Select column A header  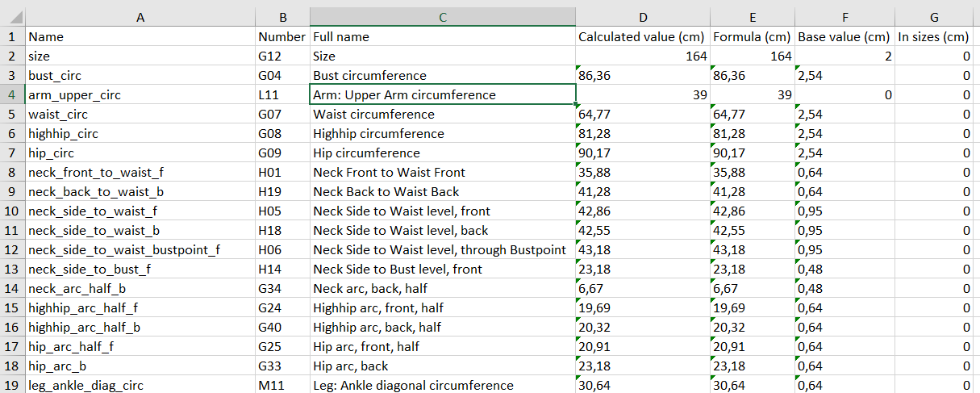click(140, 17)
